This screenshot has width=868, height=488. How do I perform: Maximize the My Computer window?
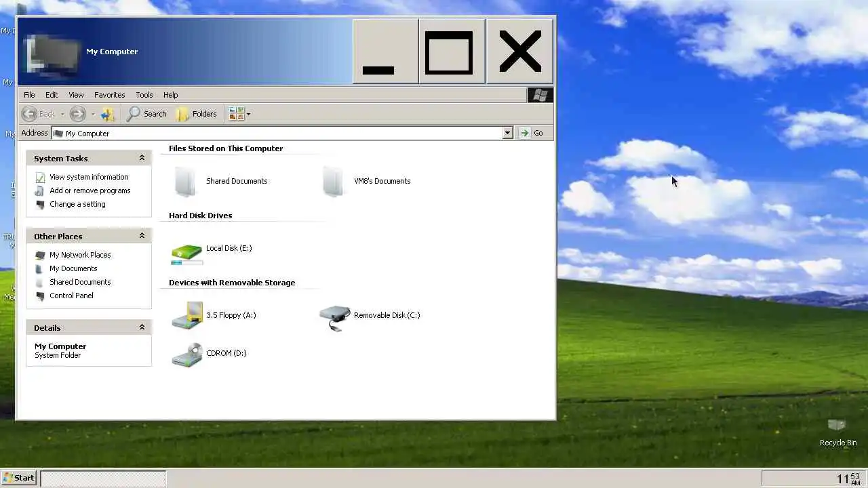point(452,52)
